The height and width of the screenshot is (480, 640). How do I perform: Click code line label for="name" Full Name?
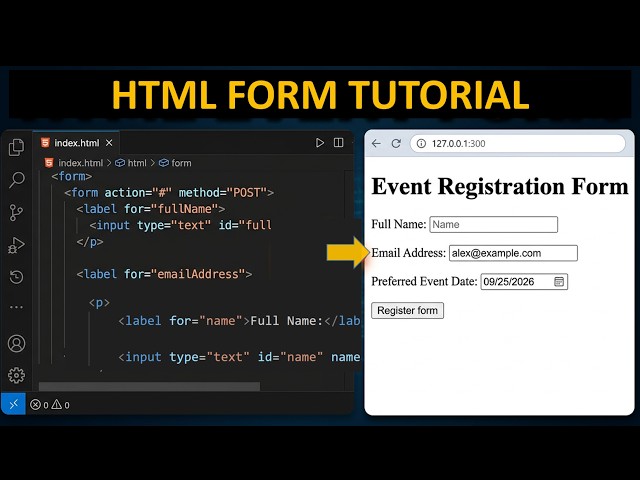click(x=239, y=321)
